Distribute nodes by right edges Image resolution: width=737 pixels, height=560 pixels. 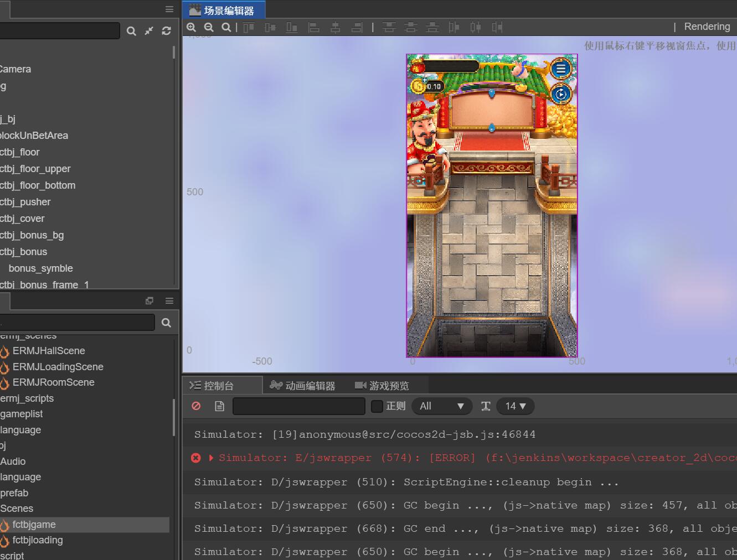497,27
